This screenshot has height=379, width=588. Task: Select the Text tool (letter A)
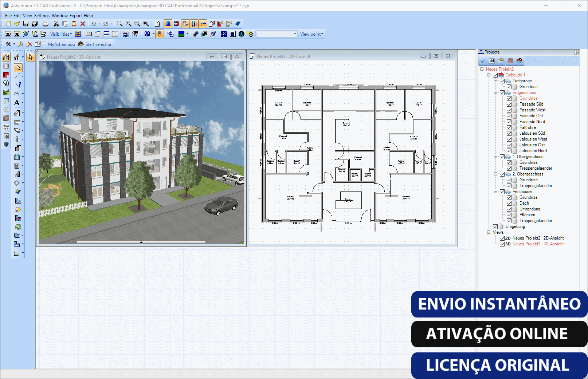17,103
